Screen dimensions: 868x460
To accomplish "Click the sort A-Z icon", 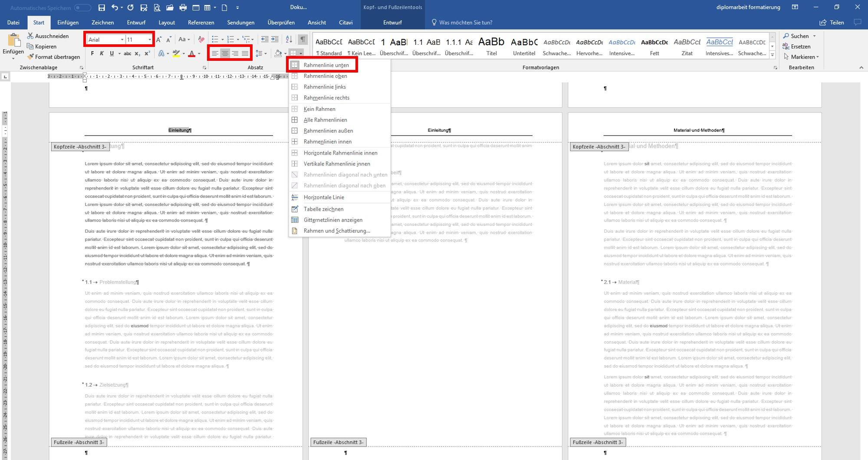I will [289, 40].
